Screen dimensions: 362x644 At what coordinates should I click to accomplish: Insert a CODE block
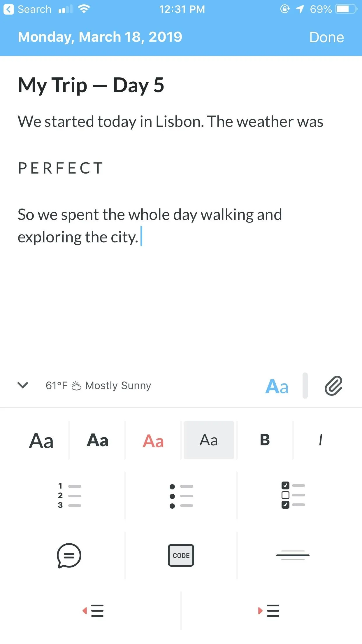(181, 555)
